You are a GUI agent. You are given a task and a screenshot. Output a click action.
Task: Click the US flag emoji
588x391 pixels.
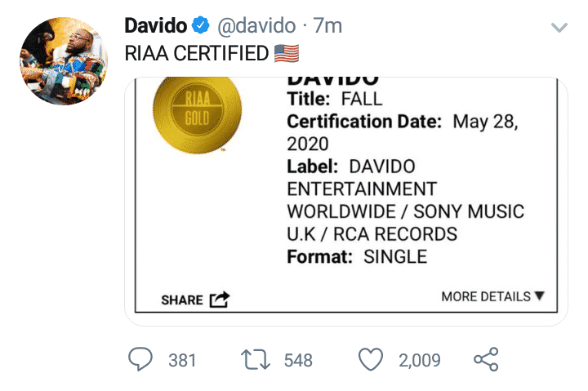point(287,54)
